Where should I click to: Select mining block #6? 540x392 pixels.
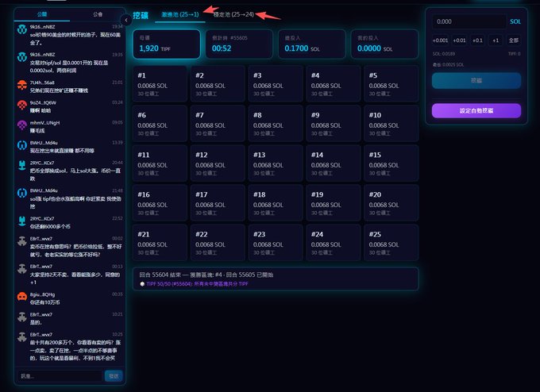[160, 124]
